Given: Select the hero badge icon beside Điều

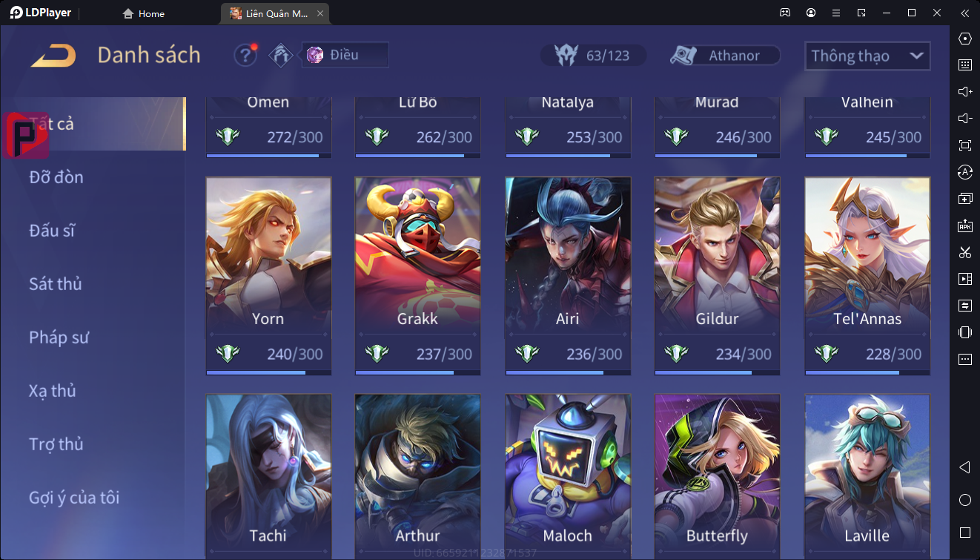Looking at the screenshot, I should (x=281, y=55).
